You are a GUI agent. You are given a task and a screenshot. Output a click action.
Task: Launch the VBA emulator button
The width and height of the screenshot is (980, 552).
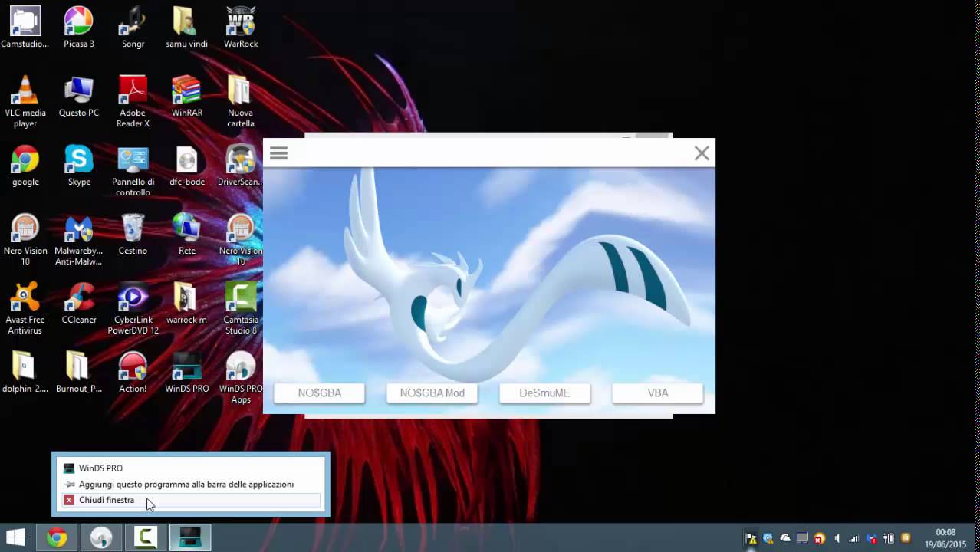pyautogui.click(x=658, y=393)
